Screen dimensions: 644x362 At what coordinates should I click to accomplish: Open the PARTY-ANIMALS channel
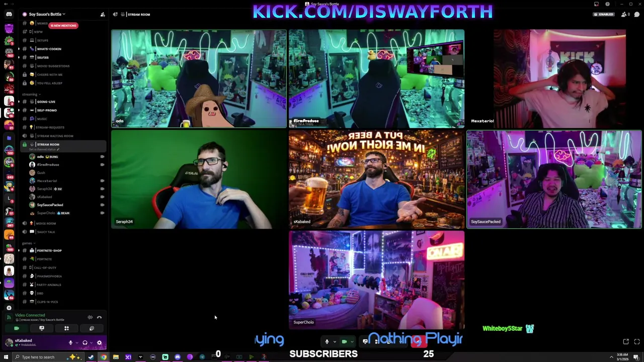pyautogui.click(x=63, y=285)
